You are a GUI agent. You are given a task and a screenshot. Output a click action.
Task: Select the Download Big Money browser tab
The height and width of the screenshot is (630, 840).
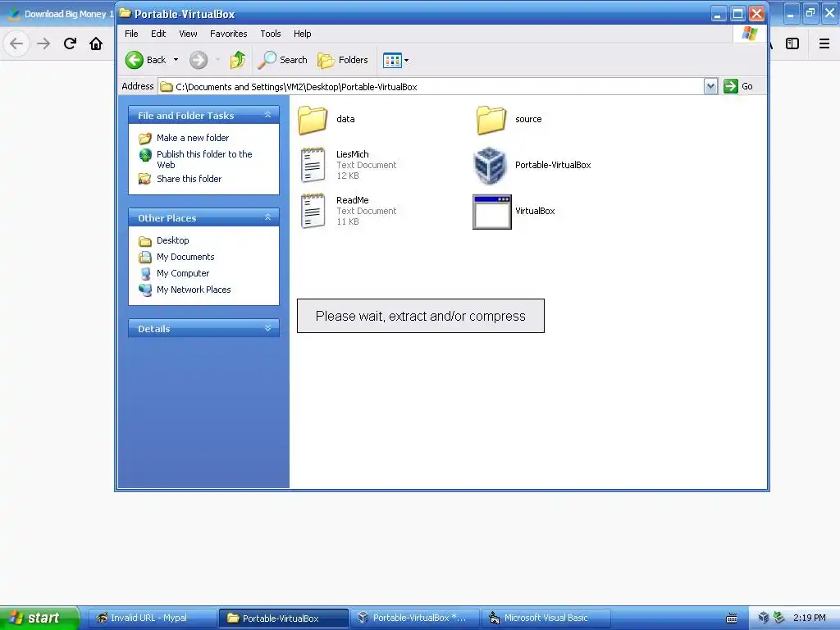point(59,14)
